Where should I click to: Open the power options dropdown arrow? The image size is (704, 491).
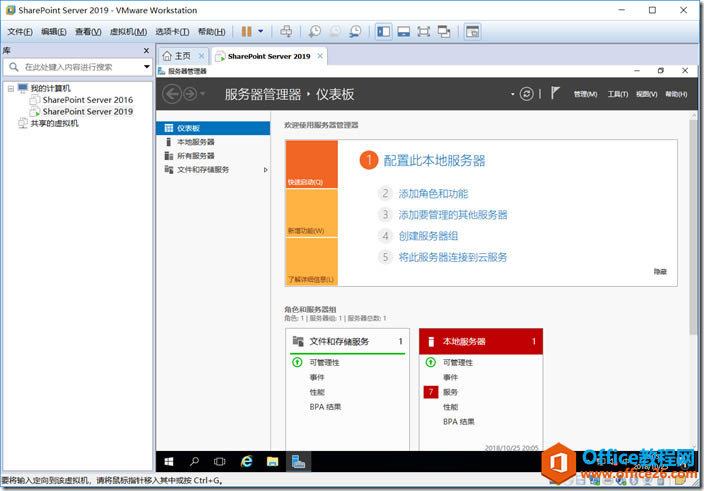click(260, 31)
